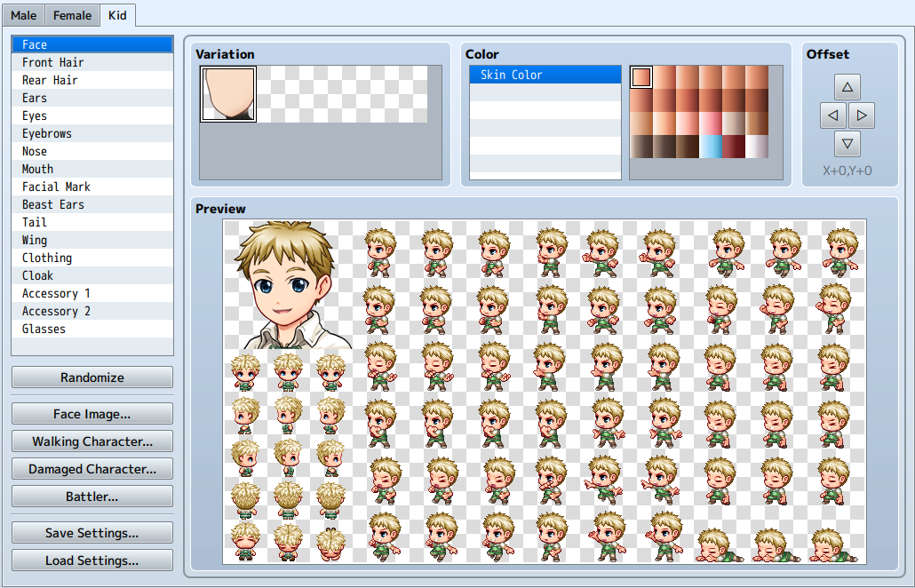Click the offset left arrow button
This screenshot has width=915, height=588.
pos(832,115)
